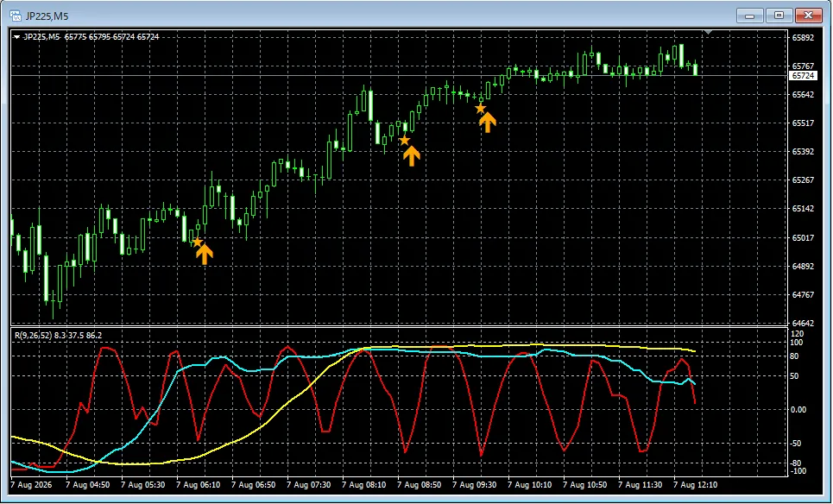Select the orange up arrow near 09:30
Image resolution: width=833 pixels, height=504 pixels.
[487, 123]
